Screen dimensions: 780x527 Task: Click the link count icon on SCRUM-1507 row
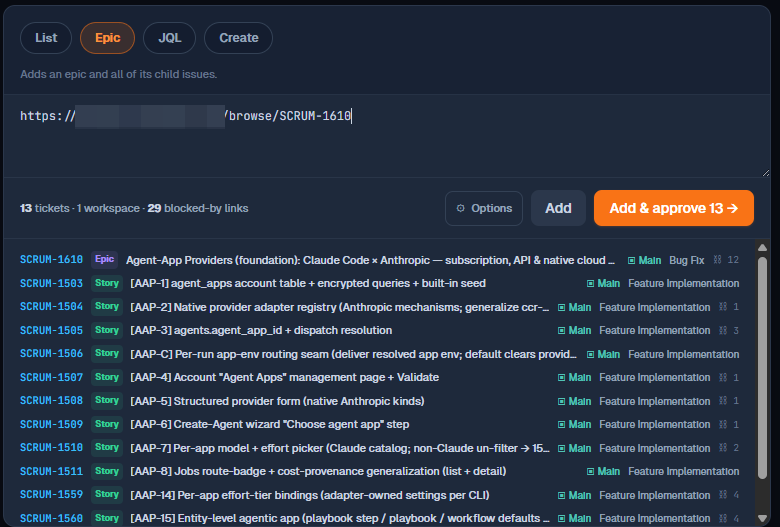pyautogui.click(x=723, y=378)
